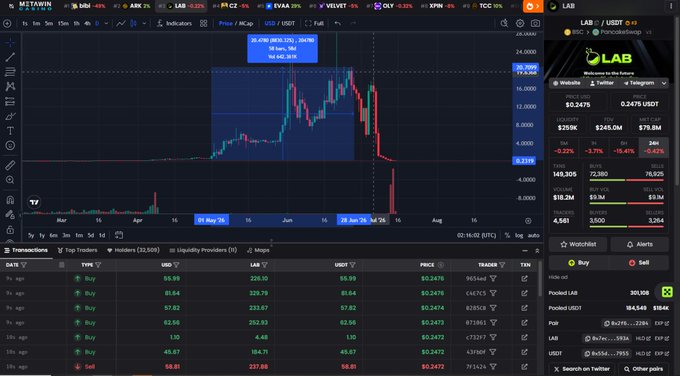This screenshot has height=376, width=680.
Task: Open the chart type dropdown arrow
Action: tap(144, 23)
